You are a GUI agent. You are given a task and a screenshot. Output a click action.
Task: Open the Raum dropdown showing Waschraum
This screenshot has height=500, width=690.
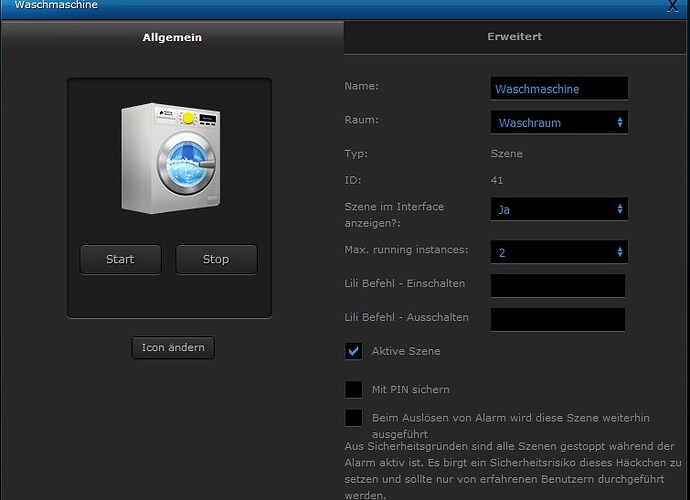point(558,122)
